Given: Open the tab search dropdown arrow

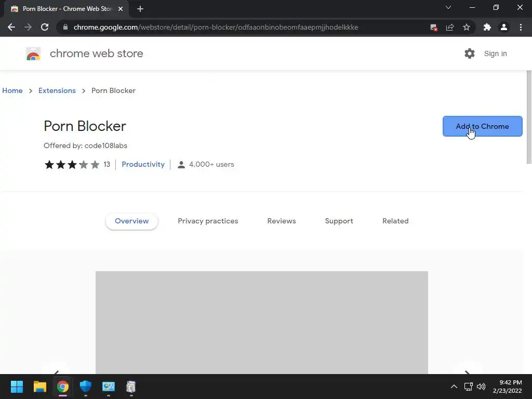Looking at the screenshot, I should click(448, 7).
